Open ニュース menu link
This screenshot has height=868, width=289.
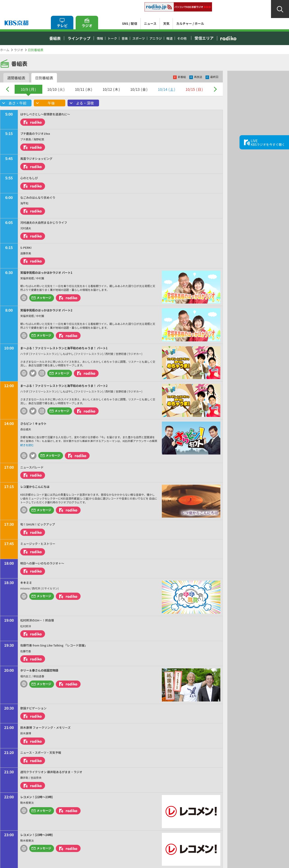click(150, 24)
